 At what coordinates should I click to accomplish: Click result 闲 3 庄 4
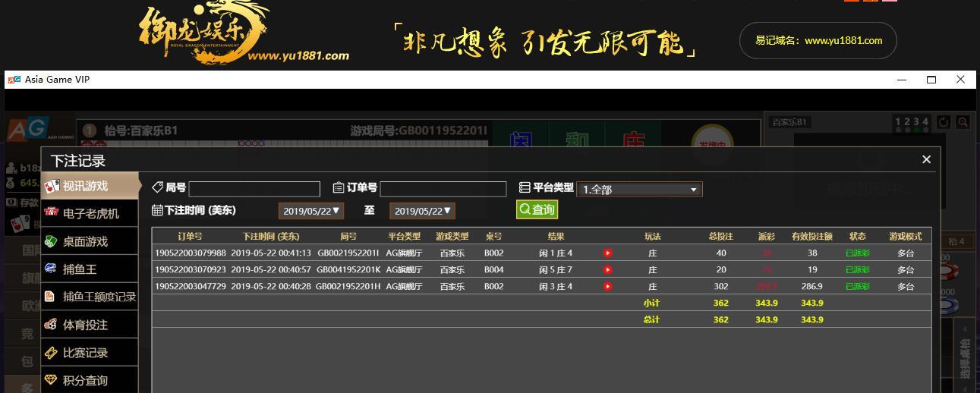(556, 286)
